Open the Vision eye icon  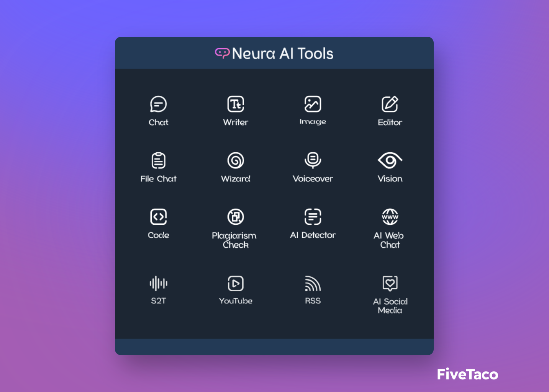[390, 160]
